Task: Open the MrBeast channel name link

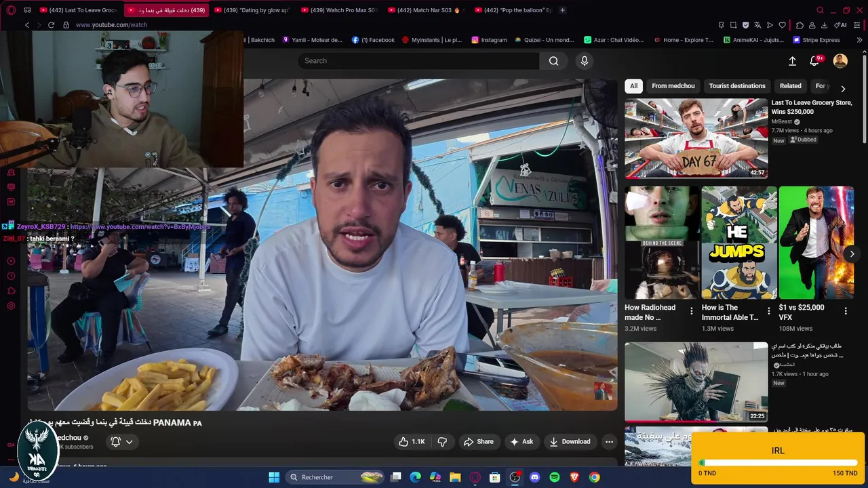Action: (x=781, y=122)
